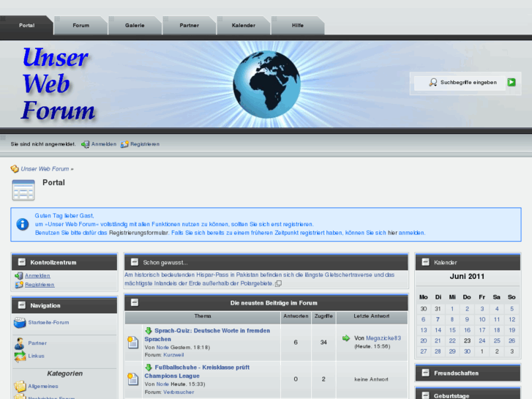Image resolution: width=532 pixels, height=399 pixels.
Task: Select calendar day 23 in Juni 2011
Action: click(x=467, y=340)
